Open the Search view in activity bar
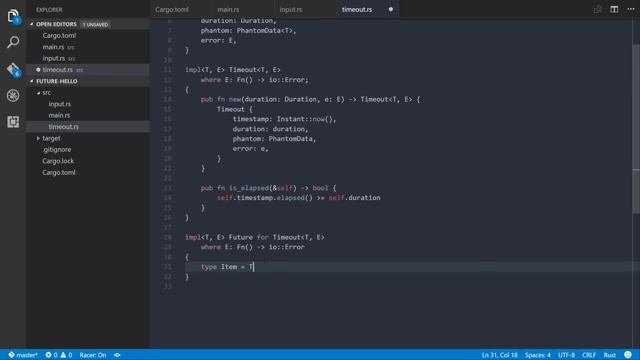The image size is (640, 360). point(13,42)
